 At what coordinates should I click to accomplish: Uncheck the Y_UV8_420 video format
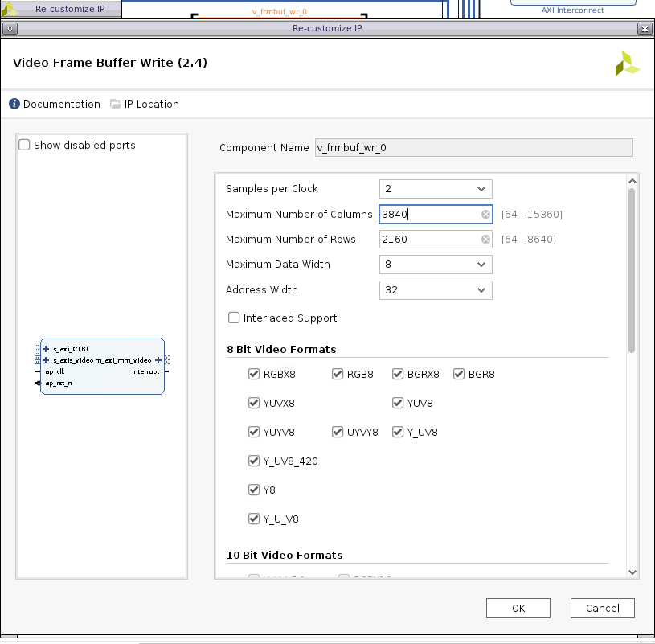tap(254, 461)
